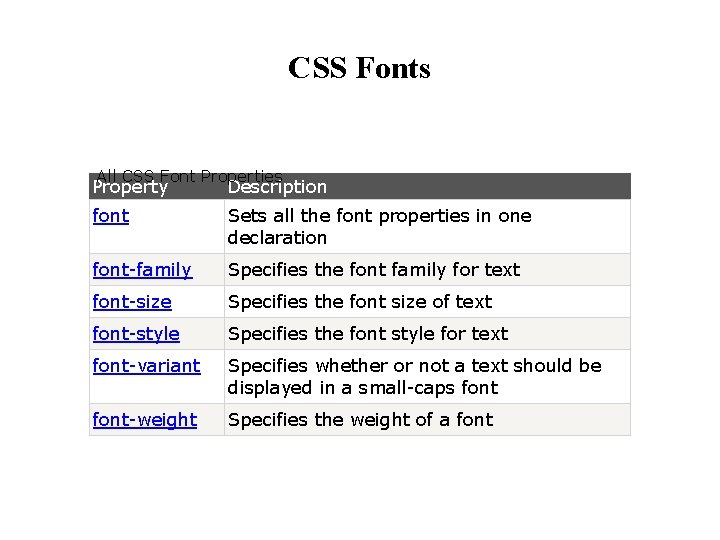The height and width of the screenshot is (540, 720).
Task: Visit the font-weight link
Action: (x=145, y=420)
